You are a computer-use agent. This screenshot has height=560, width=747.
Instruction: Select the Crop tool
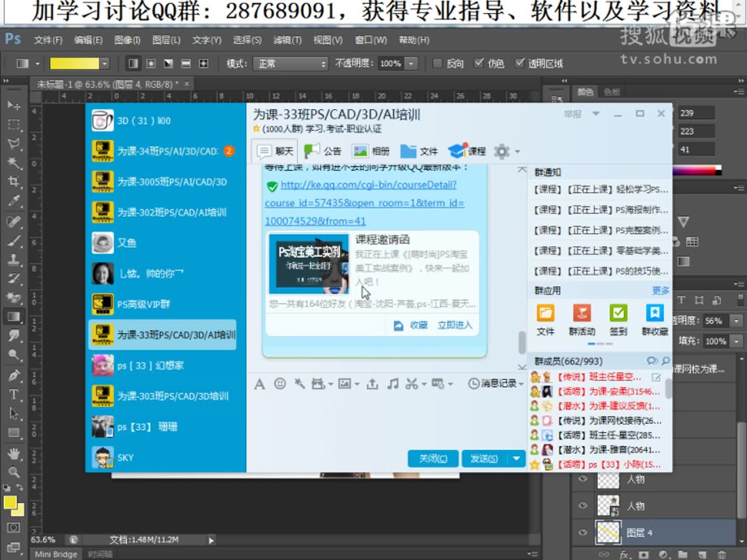[x=14, y=181]
